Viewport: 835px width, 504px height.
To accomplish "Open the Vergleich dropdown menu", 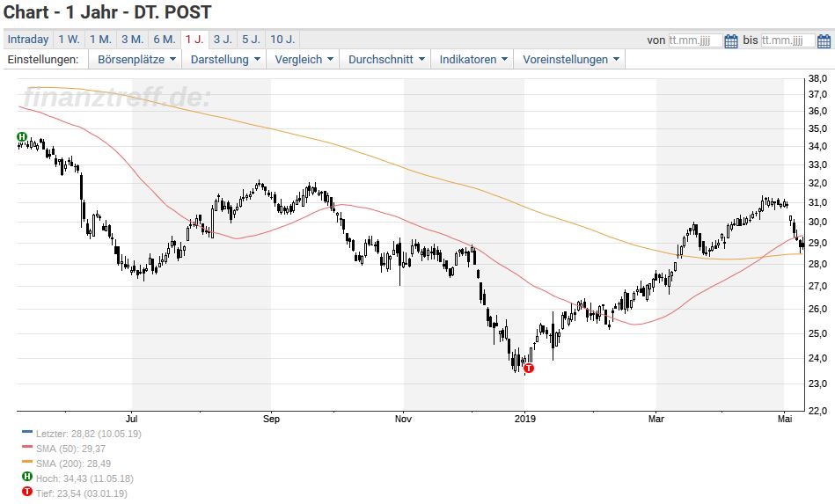I will 303,60.
